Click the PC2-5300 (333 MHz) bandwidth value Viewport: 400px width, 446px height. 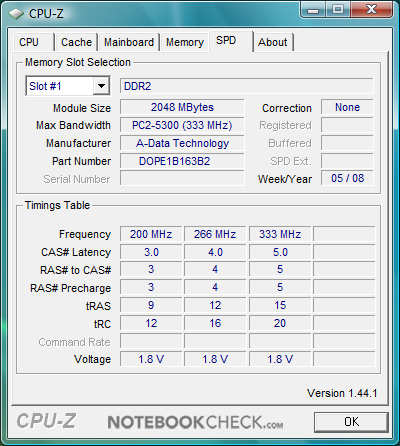pos(182,125)
